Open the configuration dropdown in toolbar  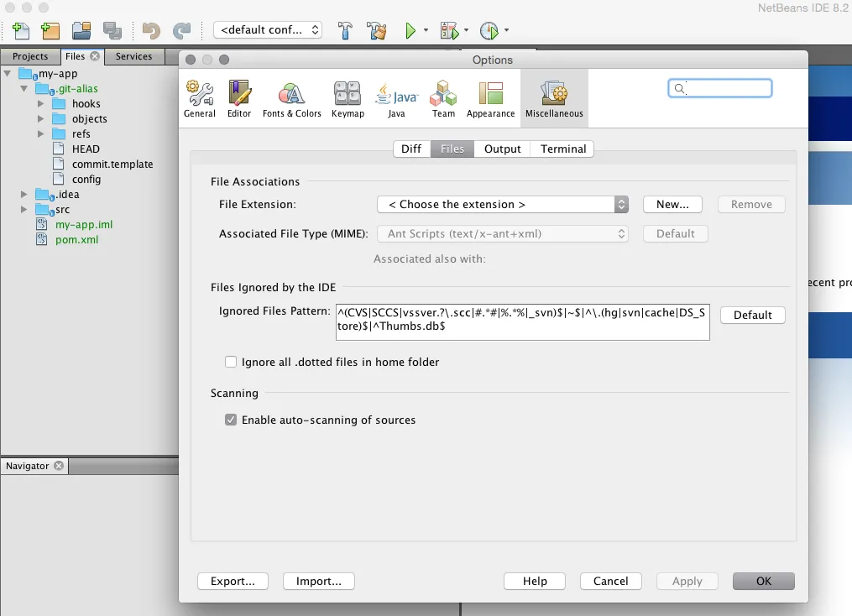(x=268, y=30)
